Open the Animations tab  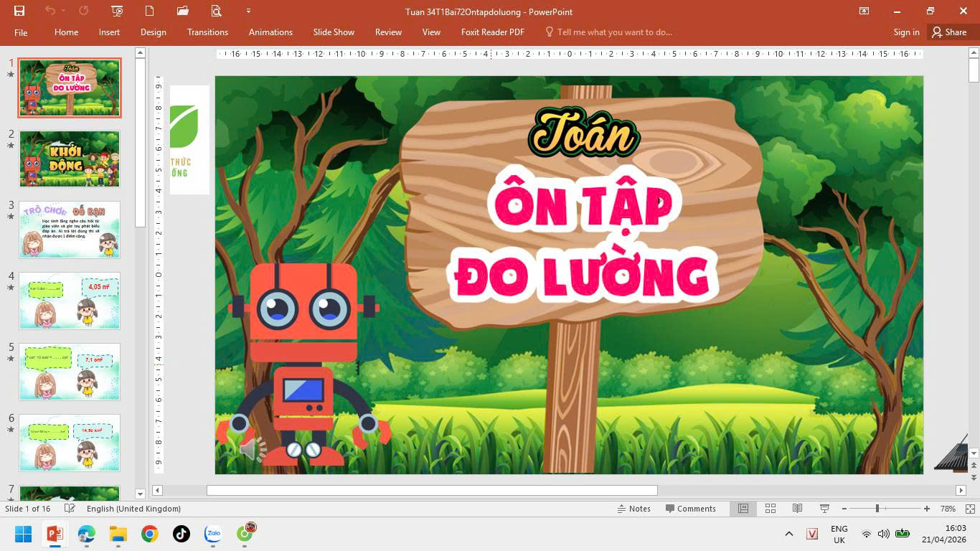coord(270,32)
